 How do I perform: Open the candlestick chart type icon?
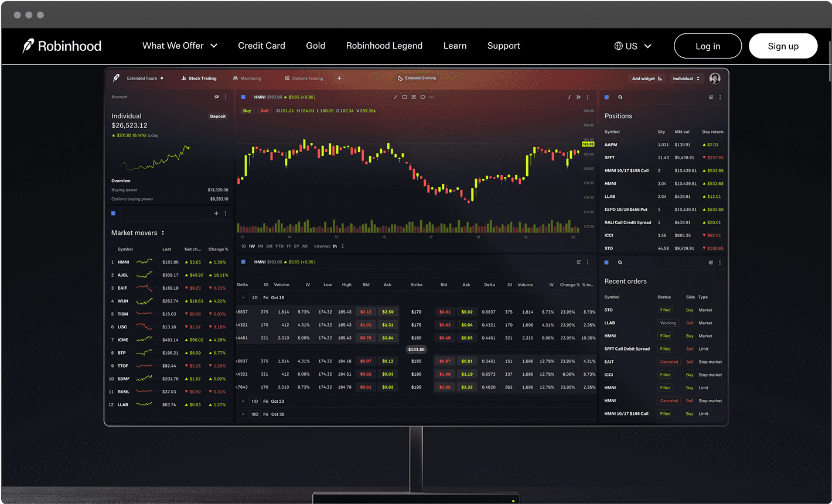(x=578, y=97)
